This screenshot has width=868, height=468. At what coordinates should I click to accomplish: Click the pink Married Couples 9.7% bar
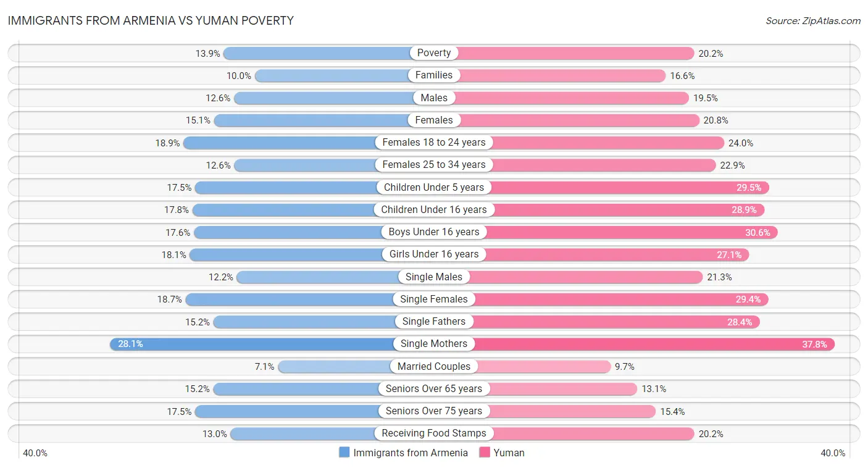point(543,366)
